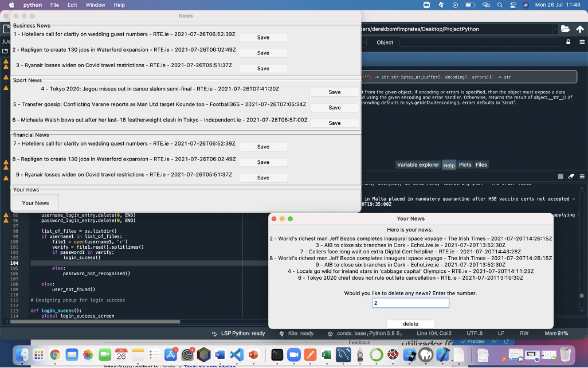Open the Trash in the Dock
This screenshot has height=368, width=588.
tap(565, 355)
